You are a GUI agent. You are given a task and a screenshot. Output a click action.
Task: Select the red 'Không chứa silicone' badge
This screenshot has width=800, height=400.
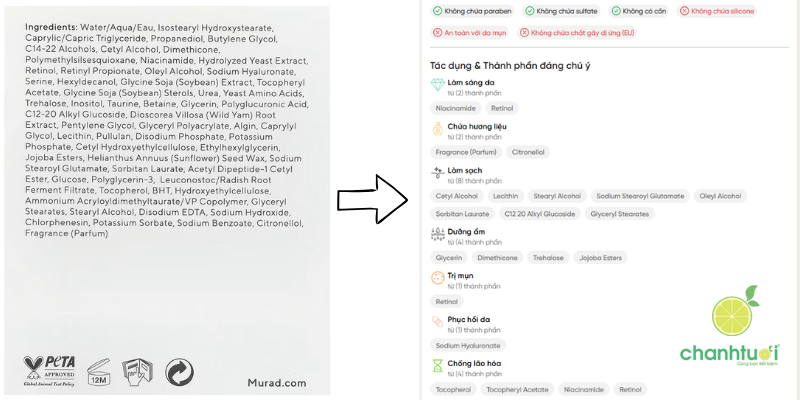(717, 11)
